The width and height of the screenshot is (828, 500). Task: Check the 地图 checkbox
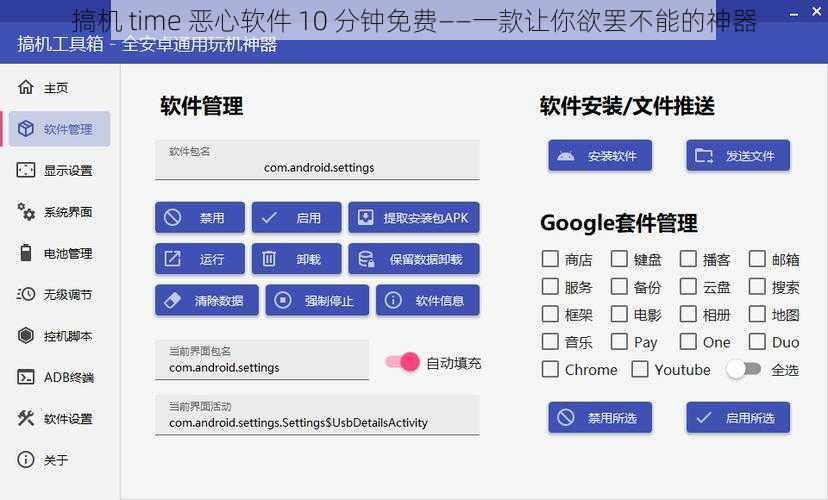pyautogui.click(x=757, y=314)
